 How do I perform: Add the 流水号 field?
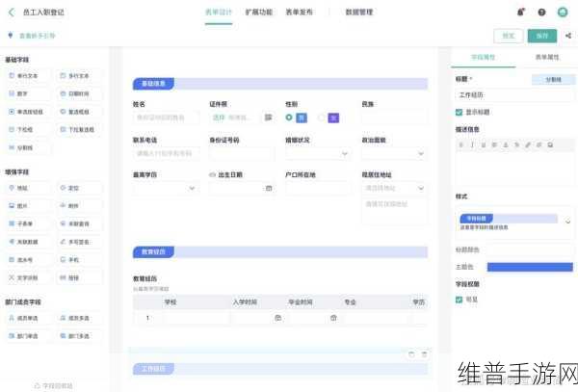pyautogui.click(x=27, y=260)
